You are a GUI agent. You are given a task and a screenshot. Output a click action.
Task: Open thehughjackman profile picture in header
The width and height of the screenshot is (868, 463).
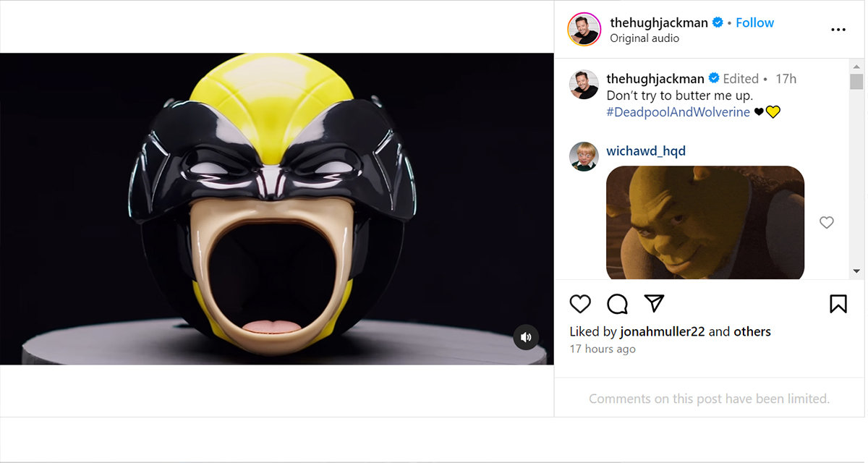point(584,30)
